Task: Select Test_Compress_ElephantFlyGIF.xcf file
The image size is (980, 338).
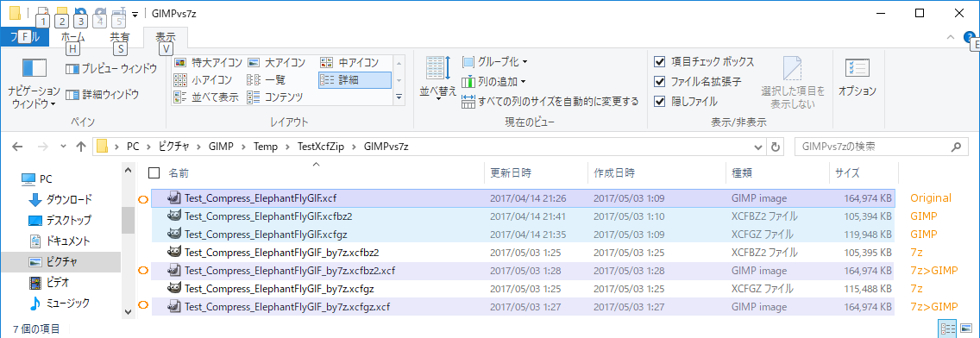Action: (522, 198)
